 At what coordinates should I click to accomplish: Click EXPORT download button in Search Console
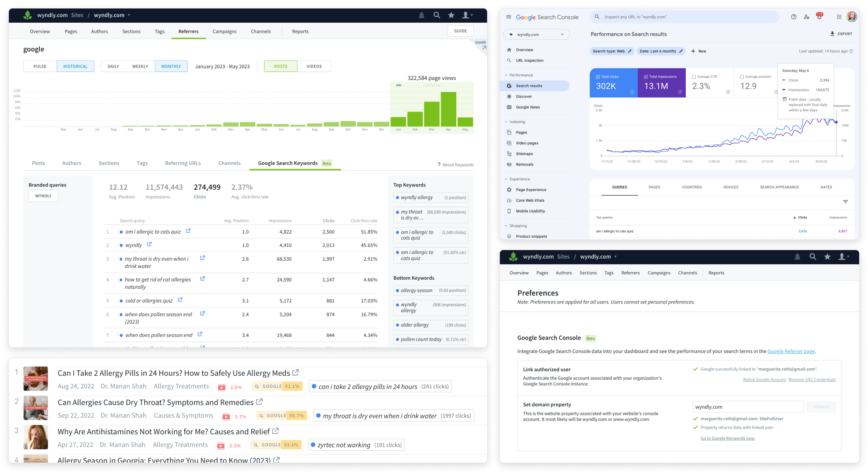pos(841,34)
